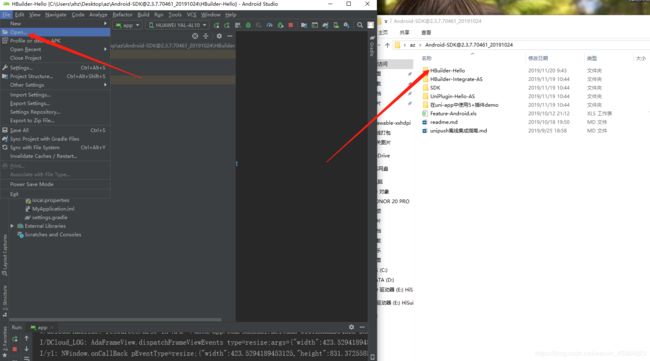Select the app tab in the Run panel

click(x=40, y=327)
